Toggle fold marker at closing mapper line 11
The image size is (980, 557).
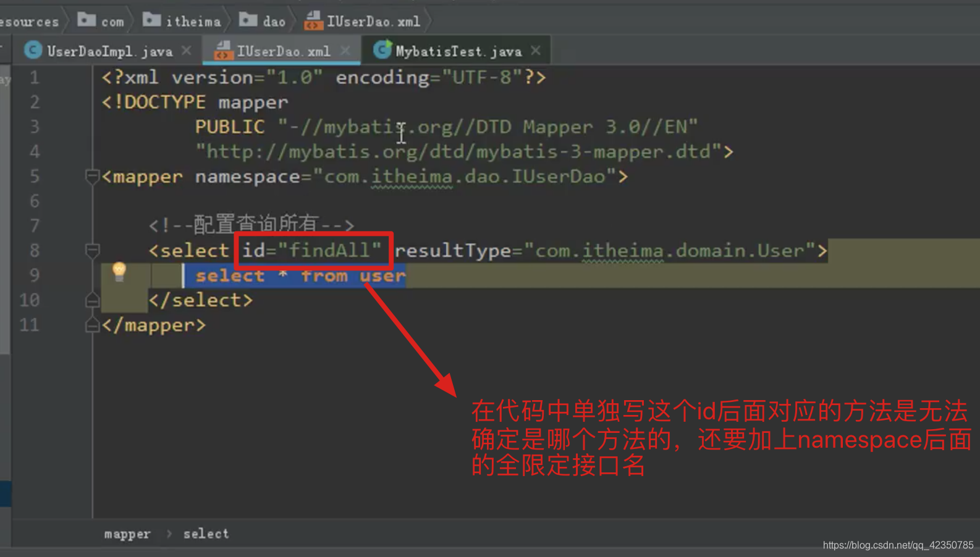(x=92, y=325)
